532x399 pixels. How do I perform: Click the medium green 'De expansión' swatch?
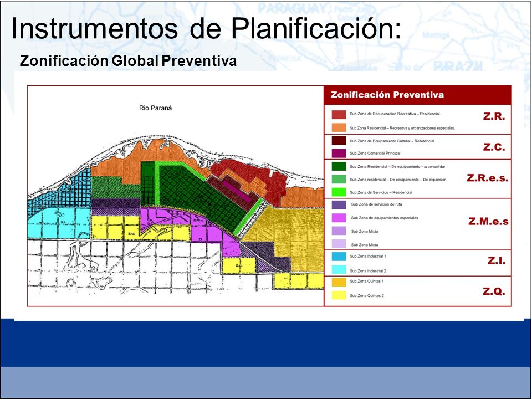click(x=339, y=179)
